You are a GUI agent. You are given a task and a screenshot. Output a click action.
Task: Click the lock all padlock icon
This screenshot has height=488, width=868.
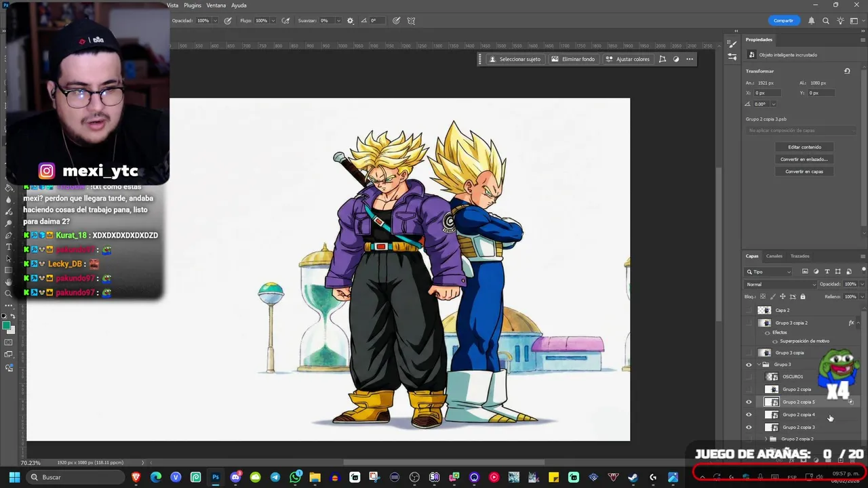(x=803, y=297)
